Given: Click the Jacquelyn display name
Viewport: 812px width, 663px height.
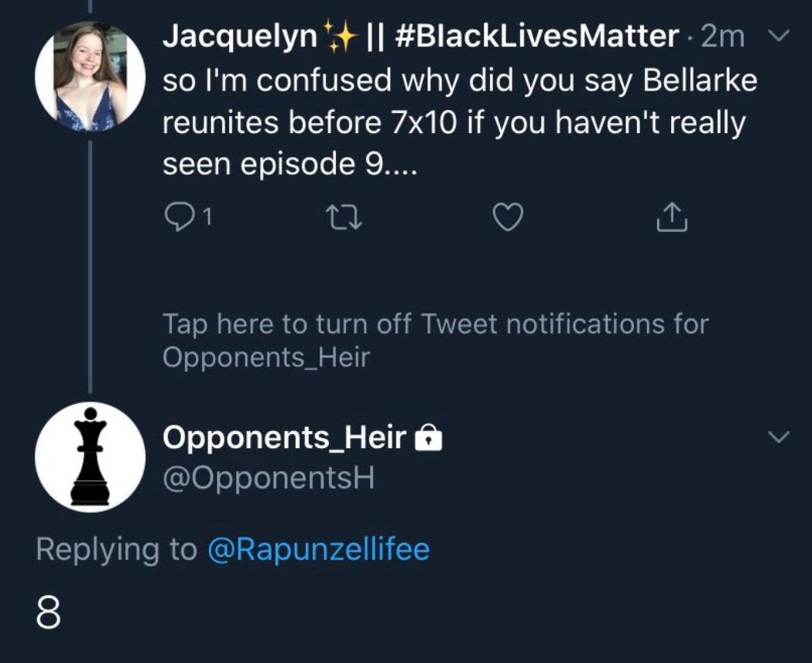Looking at the screenshot, I should point(239,37).
